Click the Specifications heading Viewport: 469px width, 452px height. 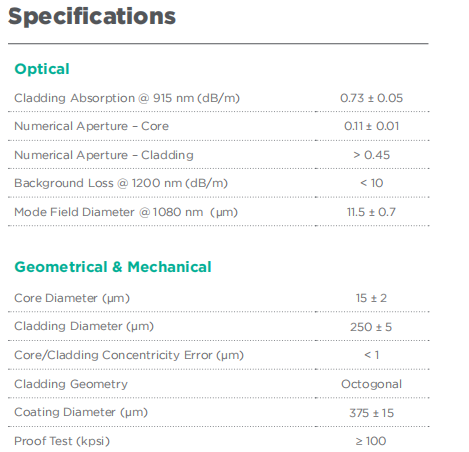click(92, 16)
